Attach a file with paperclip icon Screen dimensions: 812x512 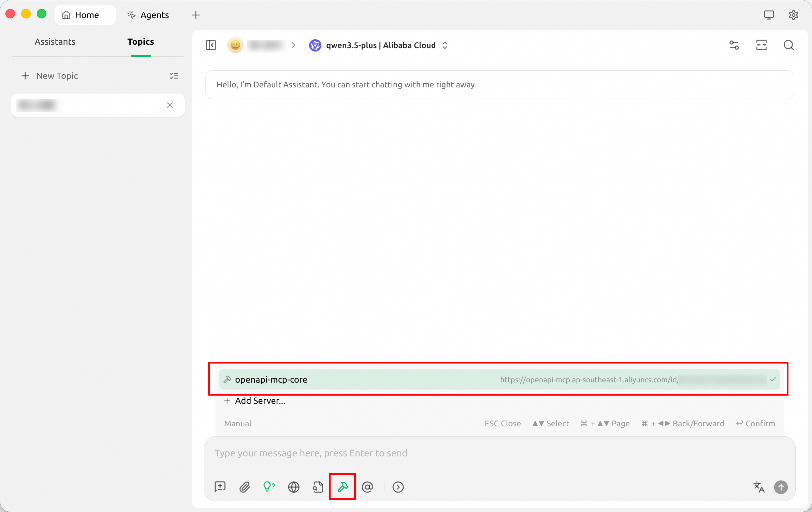click(x=245, y=487)
